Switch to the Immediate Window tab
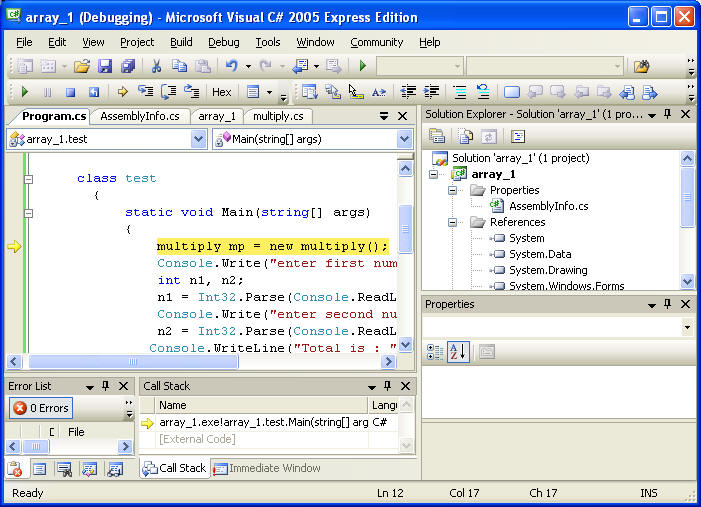This screenshot has width=701, height=507. (274, 468)
